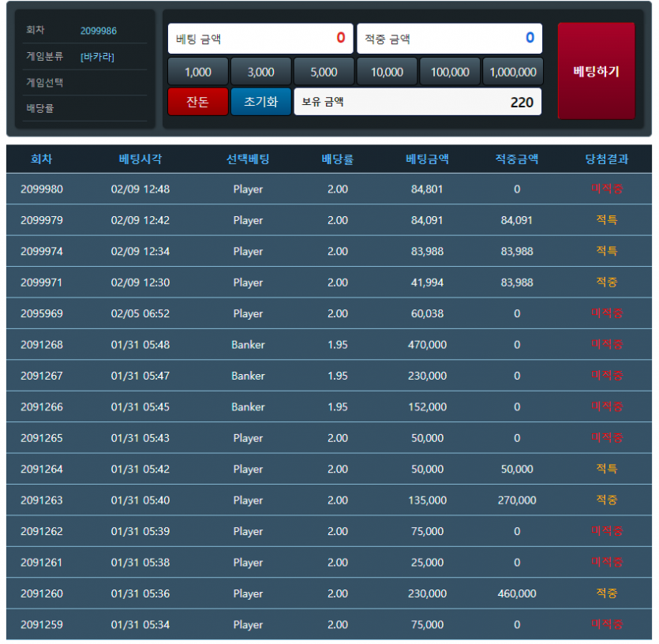Reset the bet with 초기화 button

(261, 102)
